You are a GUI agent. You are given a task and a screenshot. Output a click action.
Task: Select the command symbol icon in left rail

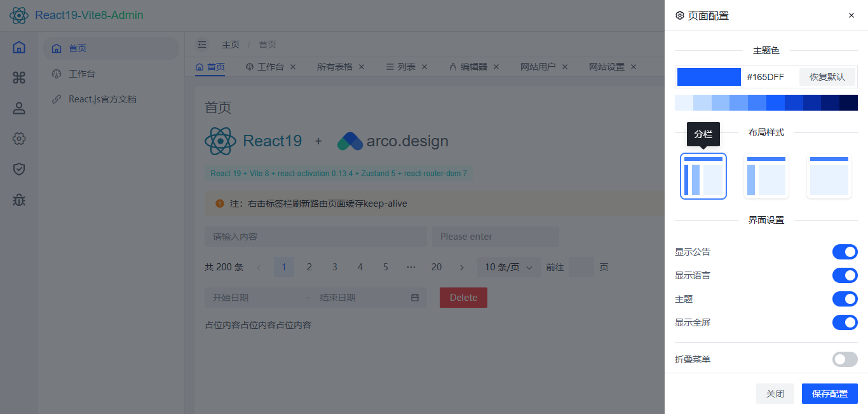pyautogui.click(x=19, y=78)
